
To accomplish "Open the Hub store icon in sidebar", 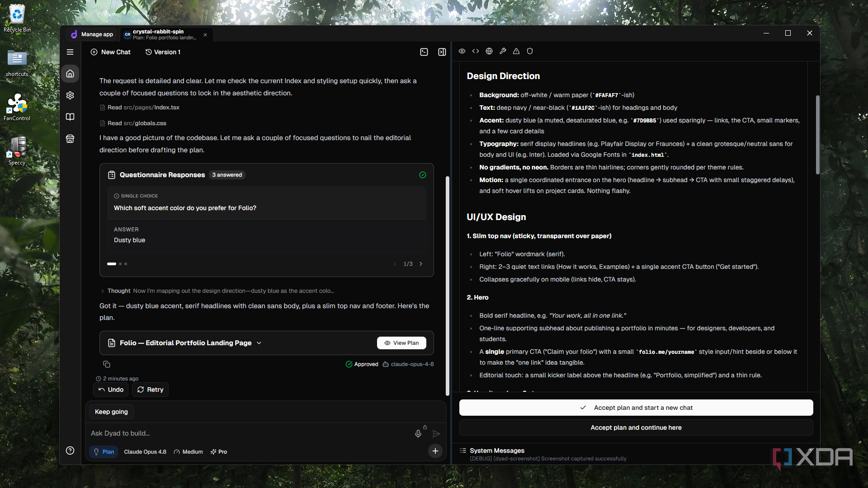I will coord(70,139).
